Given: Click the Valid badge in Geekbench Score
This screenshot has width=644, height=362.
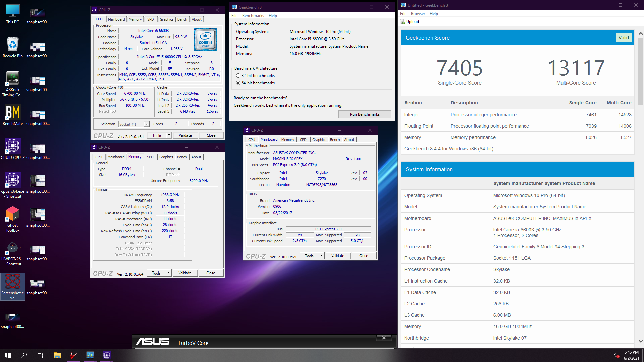Looking at the screenshot, I should point(624,38).
